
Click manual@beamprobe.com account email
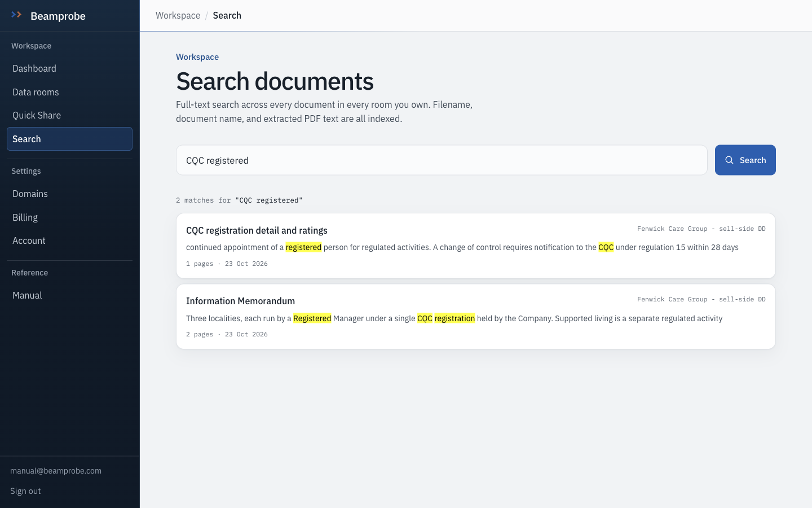coord(56,471)
